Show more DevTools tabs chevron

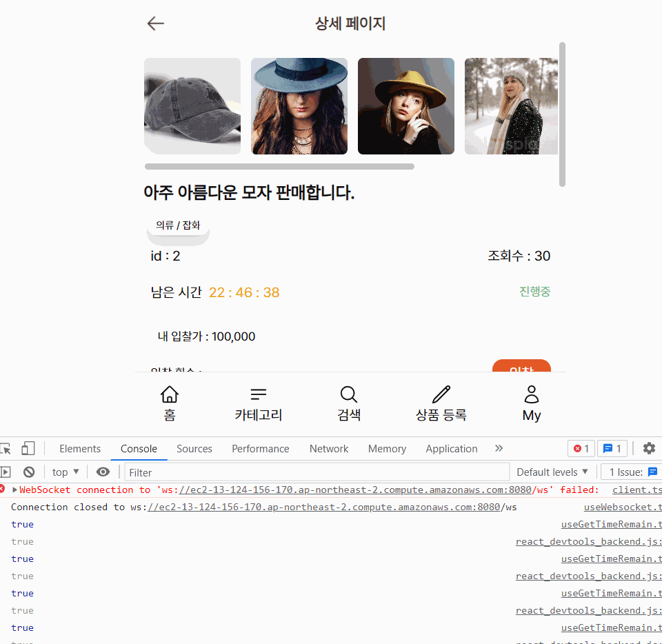(499, 448)
